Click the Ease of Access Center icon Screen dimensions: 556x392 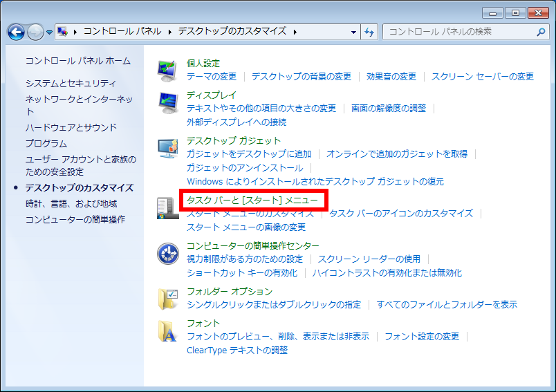point(167,254)
